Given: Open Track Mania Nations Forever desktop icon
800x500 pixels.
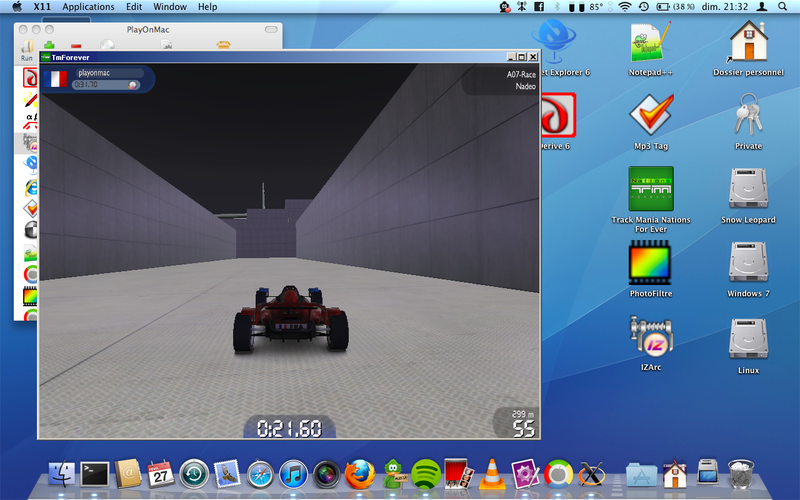Looking at the screenshot, I should 650,188.
